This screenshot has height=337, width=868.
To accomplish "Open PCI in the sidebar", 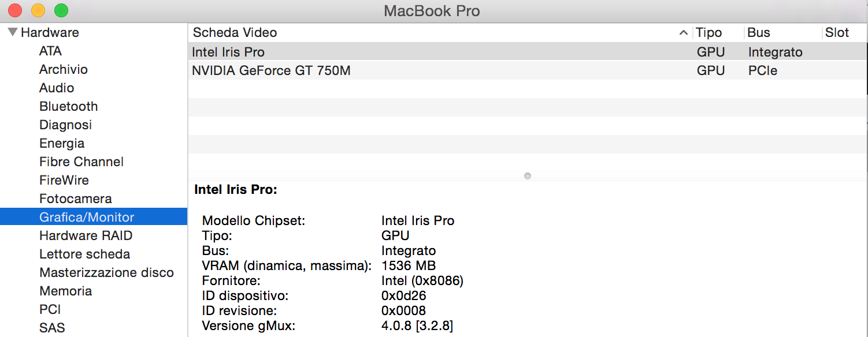I will click(x=50, y=309).
